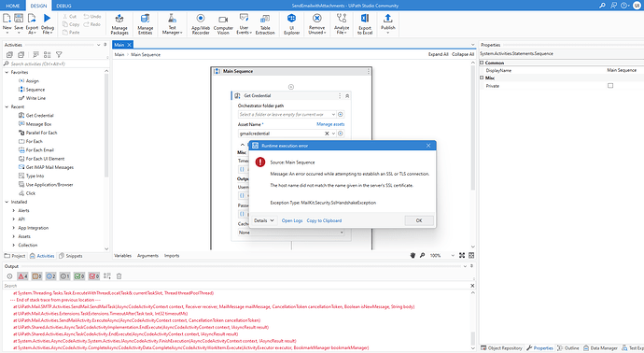This screenshot has height=353, width=644.
Task: Open the Project panel tab
Action: tap(15, 256)
